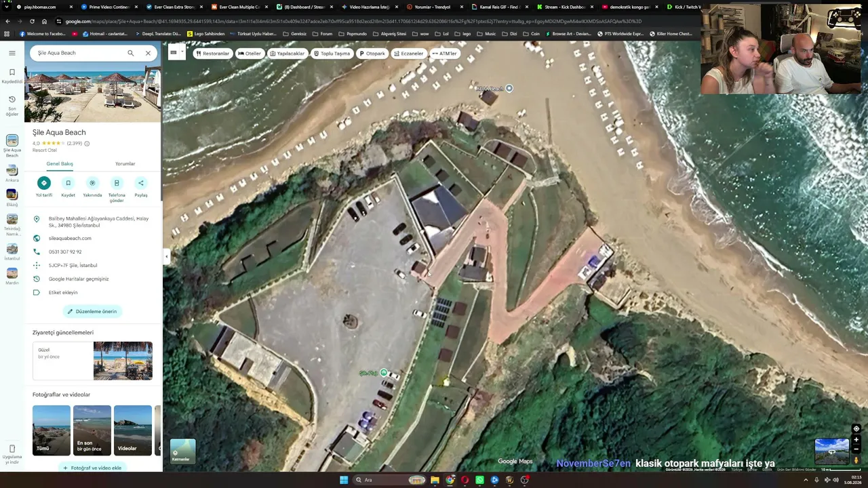Click the address Balibey Mahallesi row
868x488 pixels.
pyautogui.click(x=94, y=222)
